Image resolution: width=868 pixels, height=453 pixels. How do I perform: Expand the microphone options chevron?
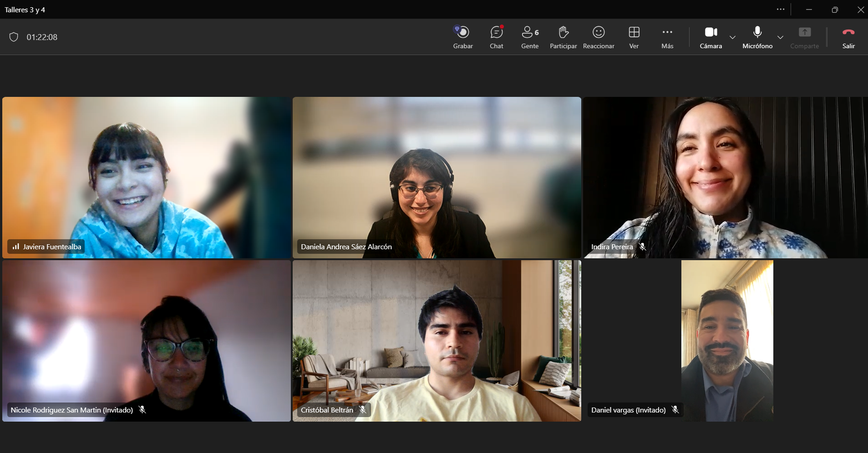(780, 37)
